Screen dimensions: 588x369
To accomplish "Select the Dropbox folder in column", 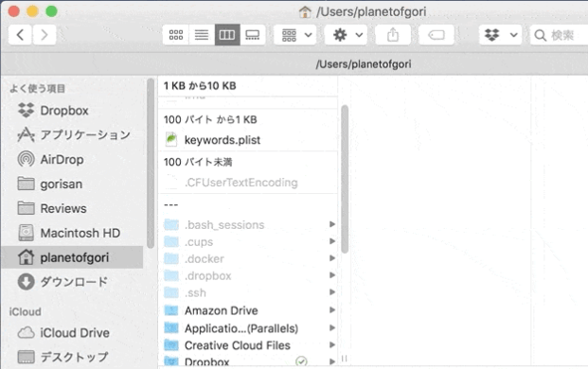I will tap(247, 361).
